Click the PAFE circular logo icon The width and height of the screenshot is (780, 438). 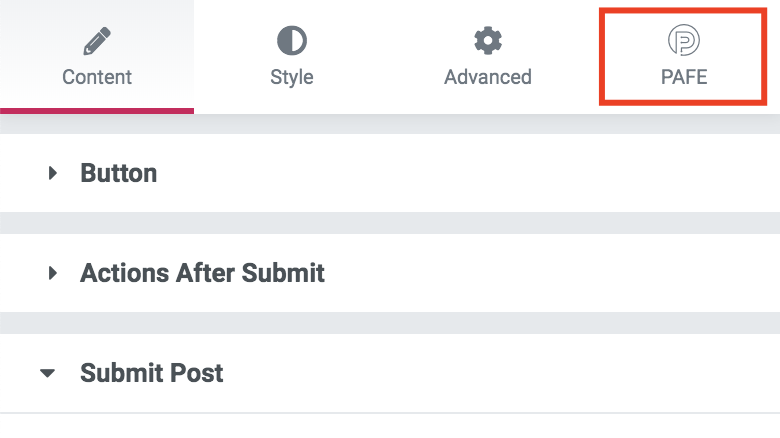click(x=684, y=41)
